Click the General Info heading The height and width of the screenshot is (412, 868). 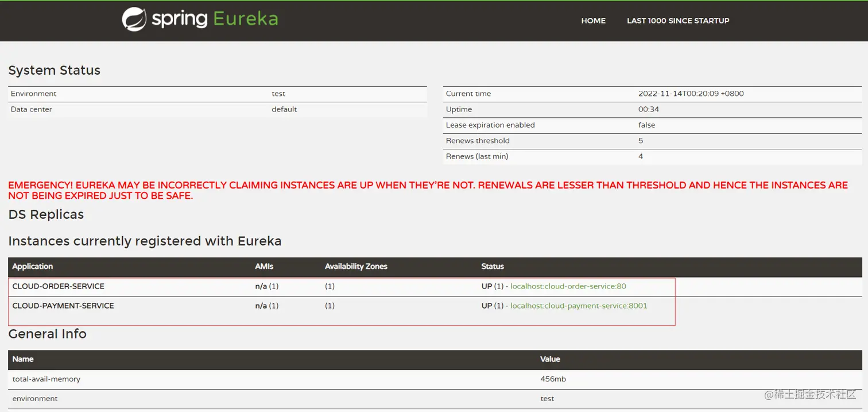tap(47, 334)
